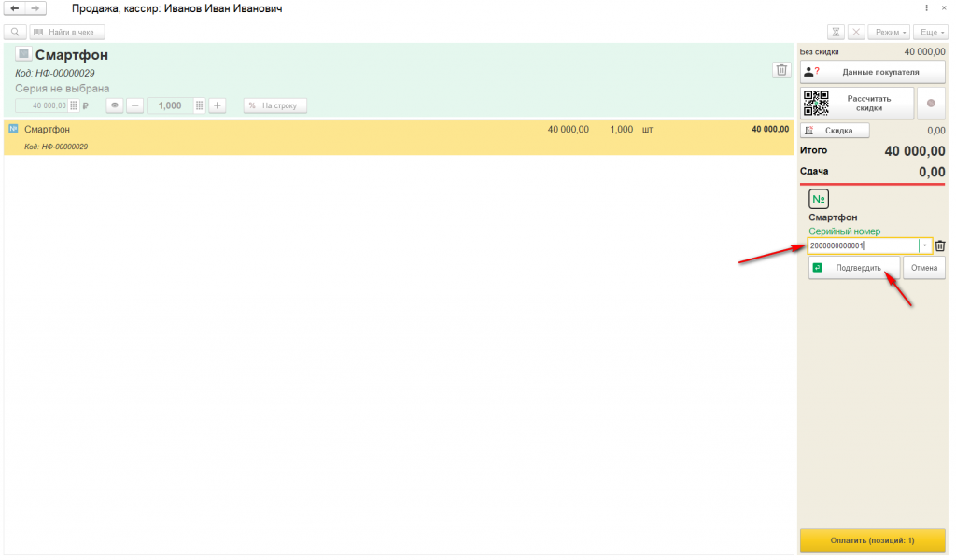Click the green Серийный номер label

click(x=844, y=231)
